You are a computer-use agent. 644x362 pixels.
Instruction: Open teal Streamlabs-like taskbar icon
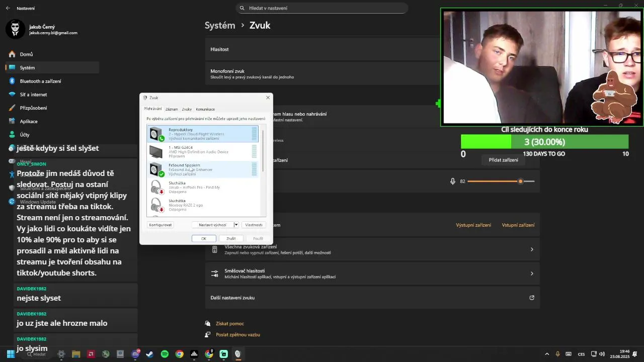[223, 354]
